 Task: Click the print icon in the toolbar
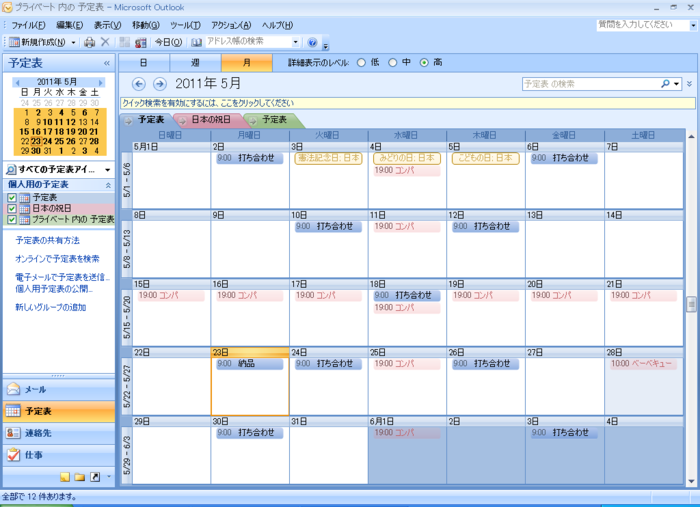pyautogui.click(x=90, y=42)
